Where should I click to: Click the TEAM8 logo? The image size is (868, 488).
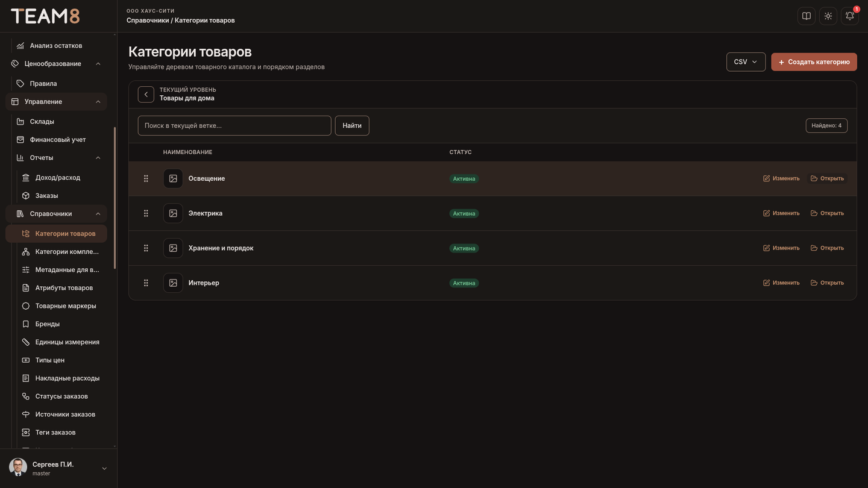(x=45, y=16)
